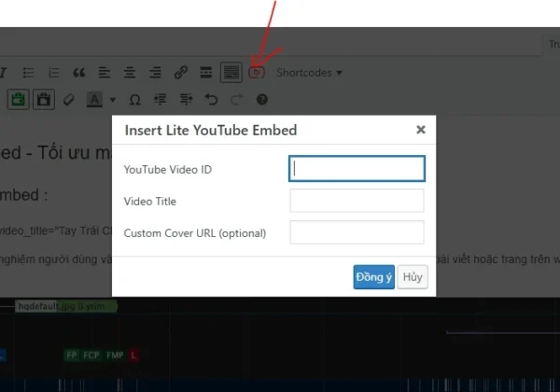Cancel with the Hủy button
Viewport: 560px width, 392px height.
[413, 277]
